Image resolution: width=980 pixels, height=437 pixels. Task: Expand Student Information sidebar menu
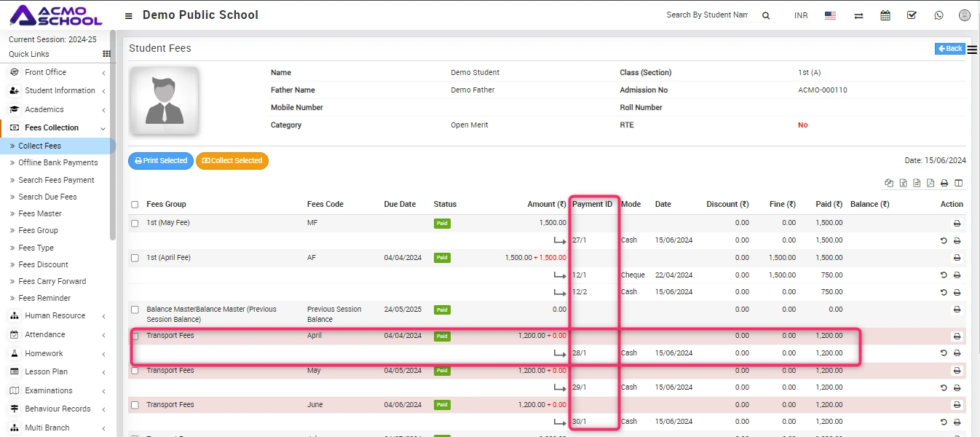(60, 91)
